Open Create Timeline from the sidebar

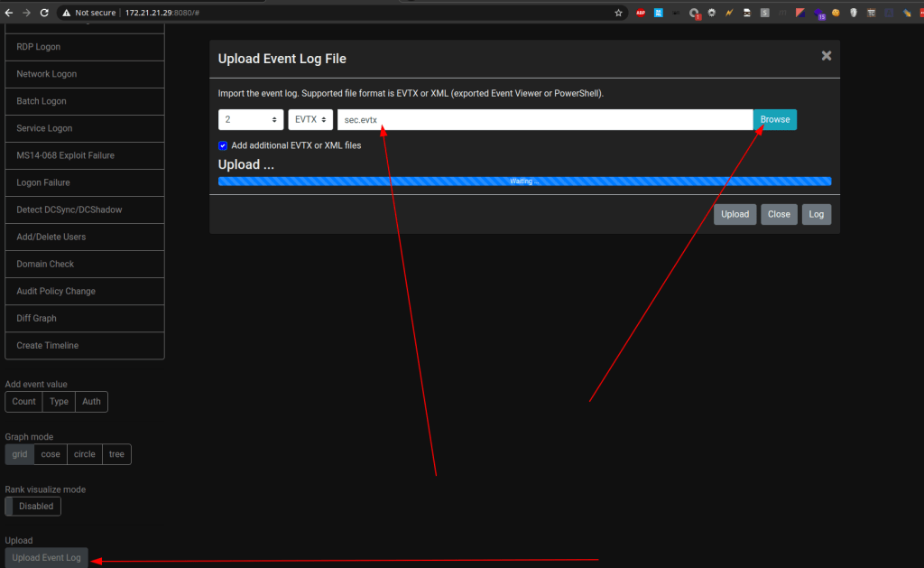85,346
